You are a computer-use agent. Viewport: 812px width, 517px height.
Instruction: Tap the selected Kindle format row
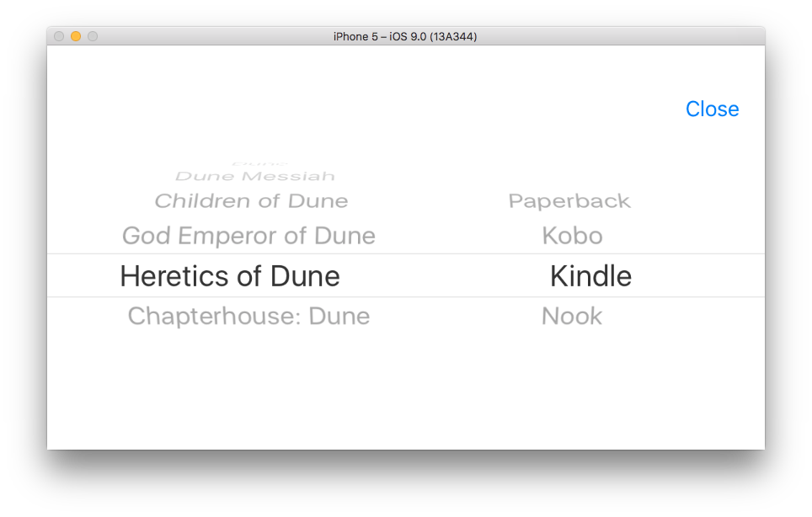coord(590,276)
